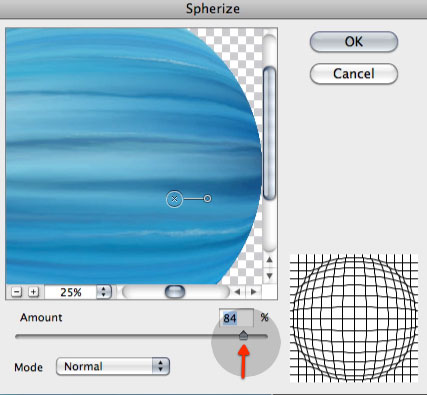
Task: Open the Mode dropdown showing Normal
Action: click(x=113, y=366)
